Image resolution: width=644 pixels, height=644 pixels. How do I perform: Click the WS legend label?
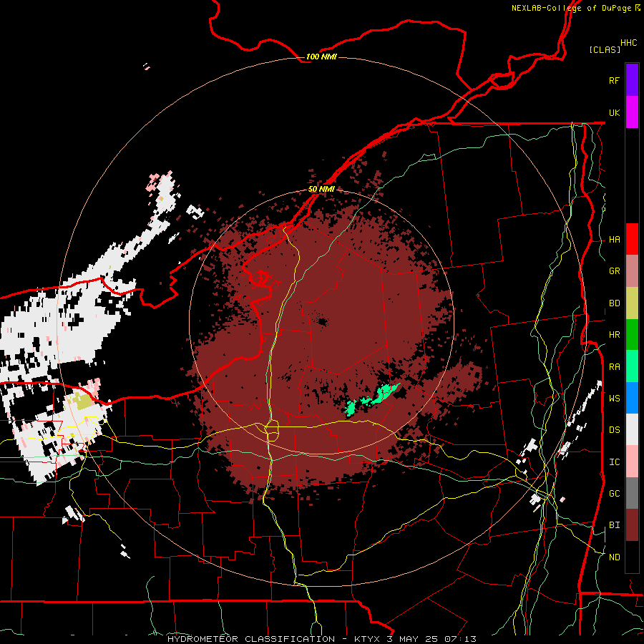click(x=614, y=399)
